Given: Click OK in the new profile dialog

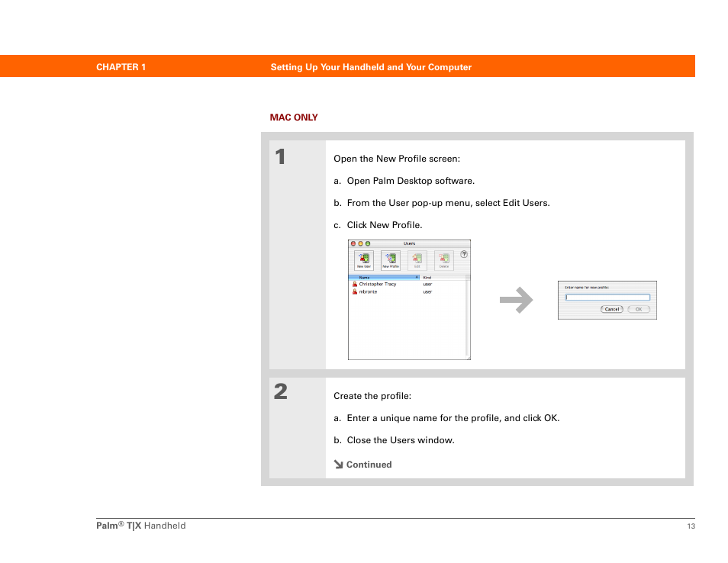Looking at the screenshot, I should pos(639,309).
